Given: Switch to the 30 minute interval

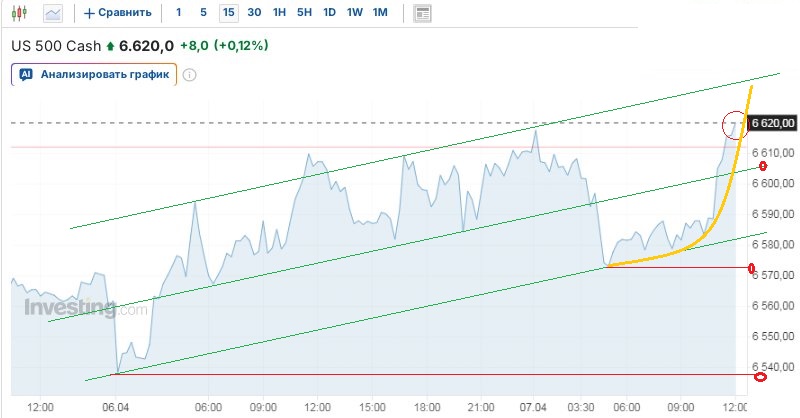Looking at the screenshot, I should click(254, 13).
